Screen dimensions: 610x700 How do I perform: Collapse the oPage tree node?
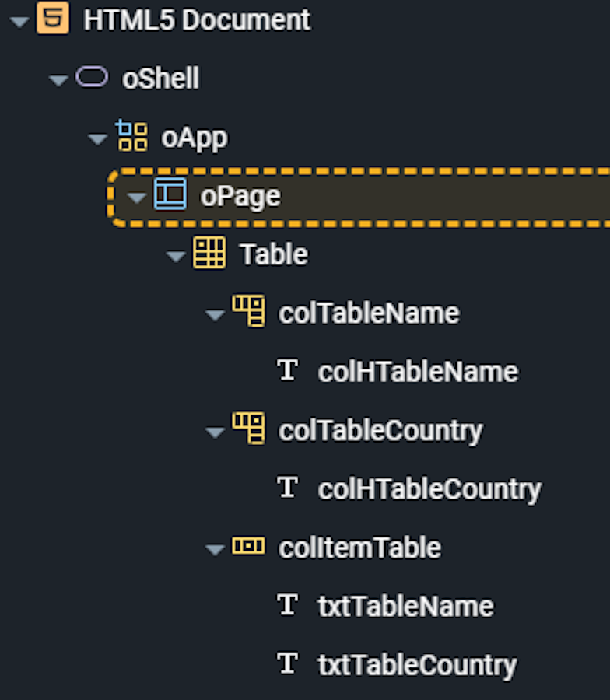coord(137,198)
